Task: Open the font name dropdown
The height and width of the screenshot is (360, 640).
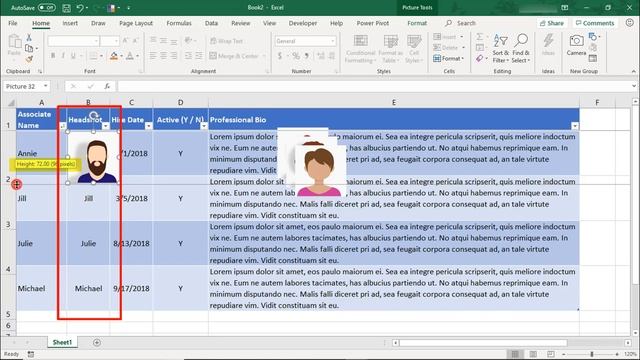Action: pyautogui.click(x=96, y=41)
